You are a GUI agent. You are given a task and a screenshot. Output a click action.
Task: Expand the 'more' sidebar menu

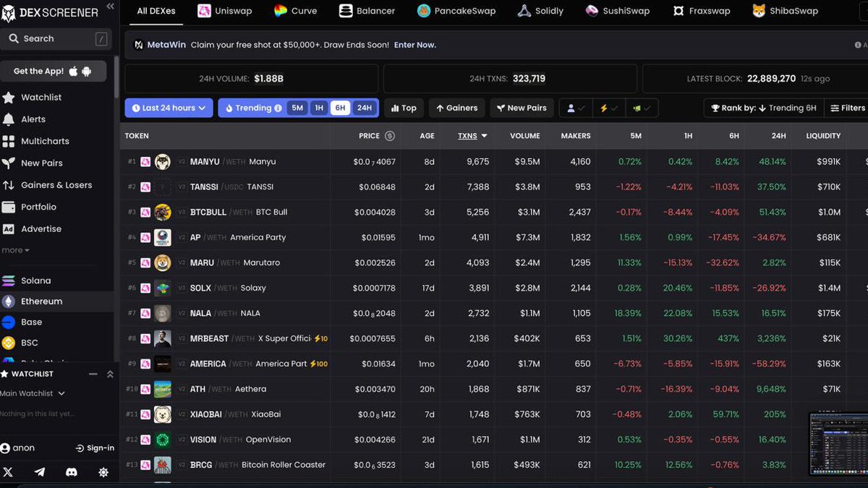[16, 249]
